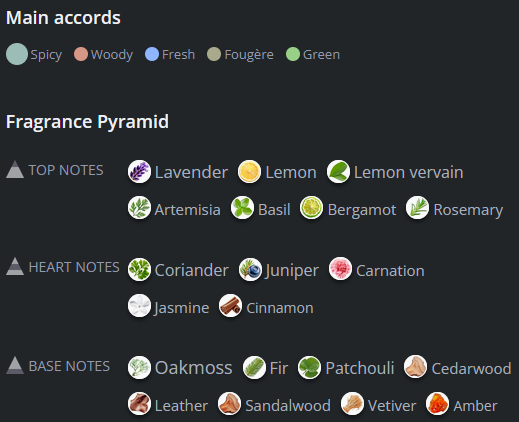519x422 pixels.
Task: Click the Top Notes pyramid icon
Action: tap(15, 170)
